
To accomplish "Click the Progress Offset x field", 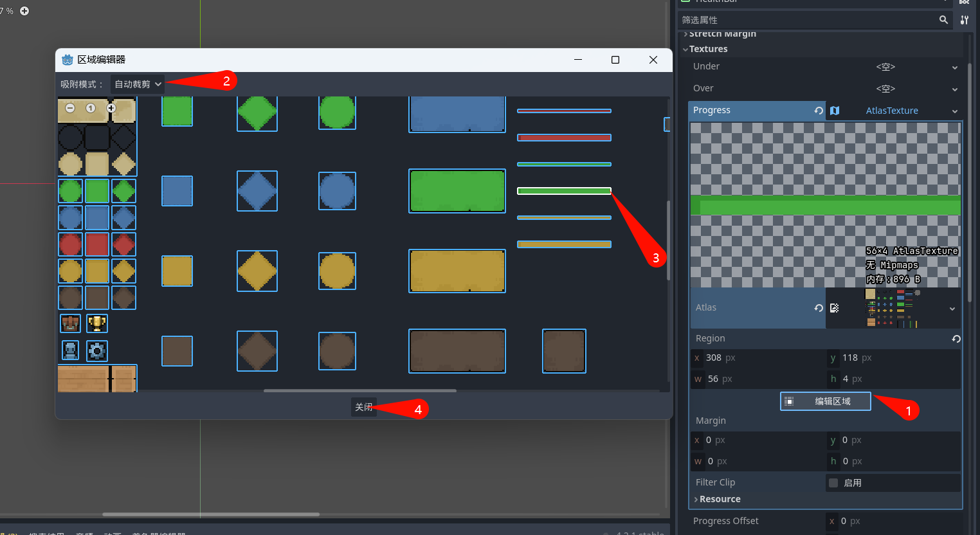I will click(x=894, y=521).
